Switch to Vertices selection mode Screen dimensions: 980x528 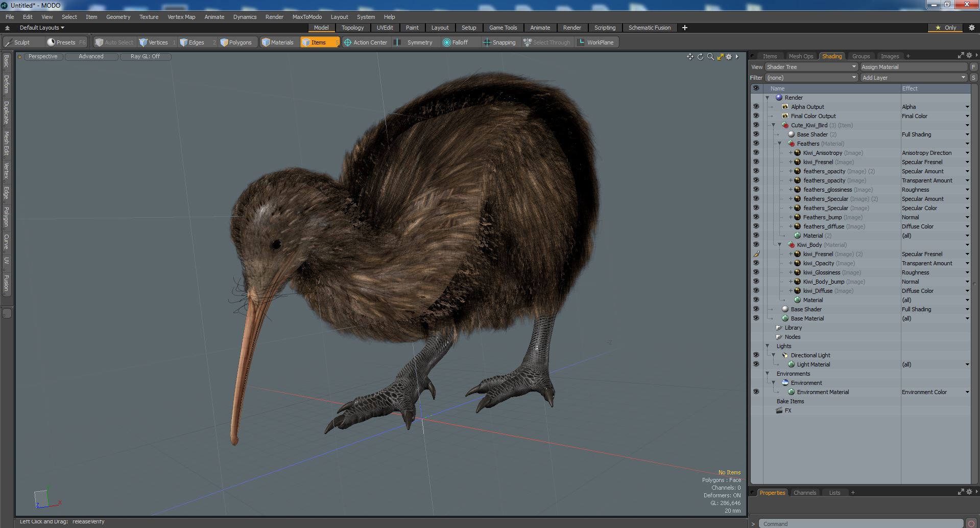tap(157, 42)
